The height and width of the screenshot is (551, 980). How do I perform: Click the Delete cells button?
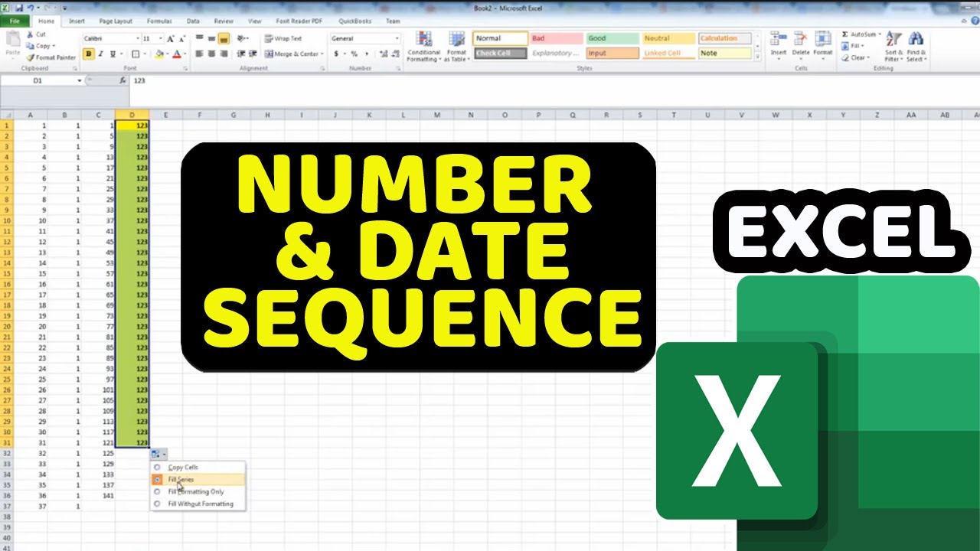tap(801, 47)
